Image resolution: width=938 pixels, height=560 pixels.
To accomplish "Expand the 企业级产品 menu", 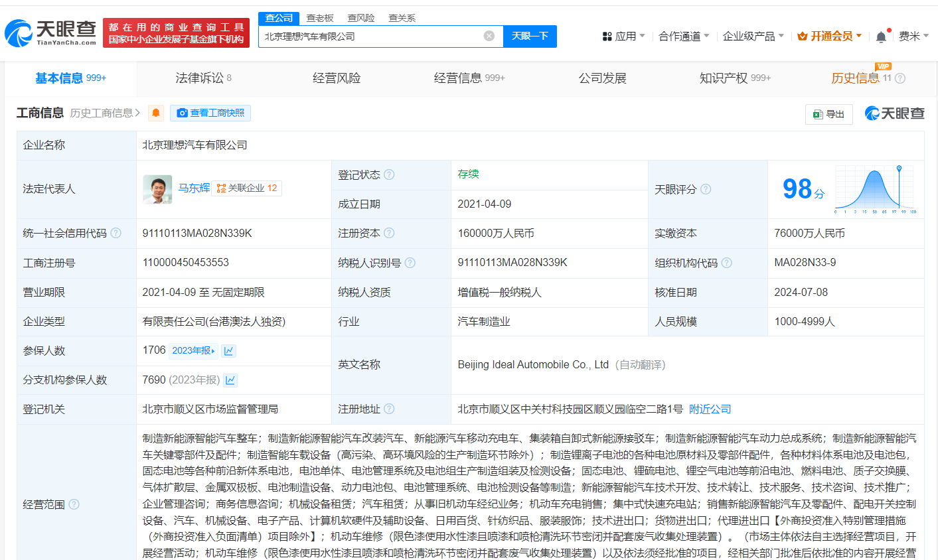I will [753, 36].
